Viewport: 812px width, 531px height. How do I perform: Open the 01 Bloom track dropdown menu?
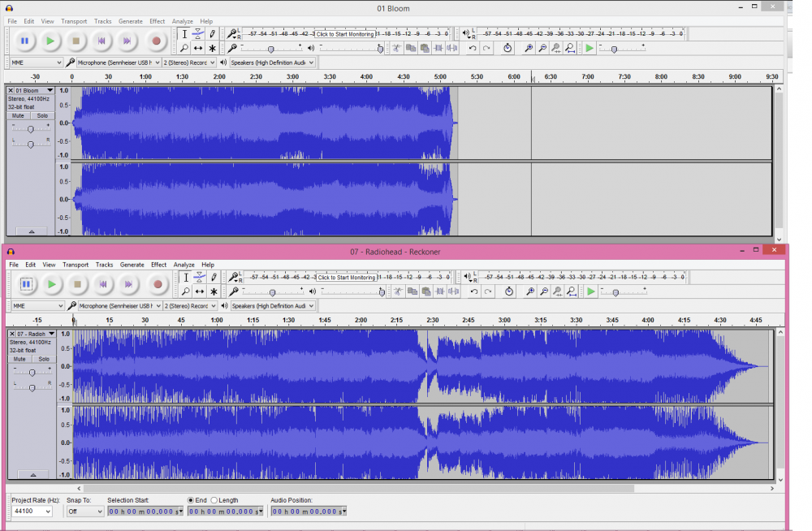pyautogui.click(x=50, y=91)
